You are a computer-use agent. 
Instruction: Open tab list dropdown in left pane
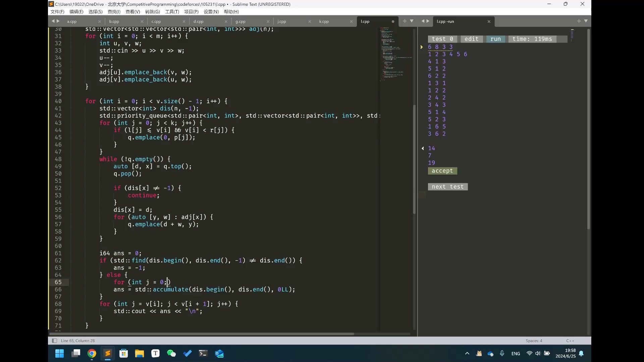(412, 21)
